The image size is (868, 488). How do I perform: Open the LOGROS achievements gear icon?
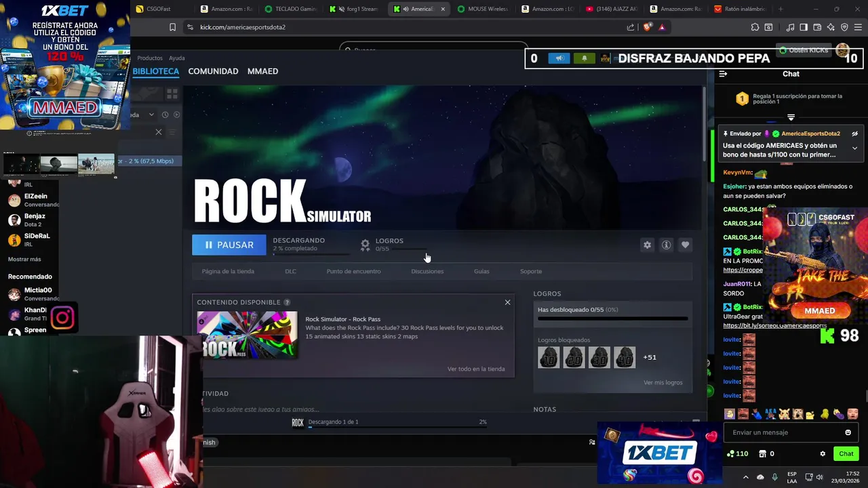[x=366, y=245]
